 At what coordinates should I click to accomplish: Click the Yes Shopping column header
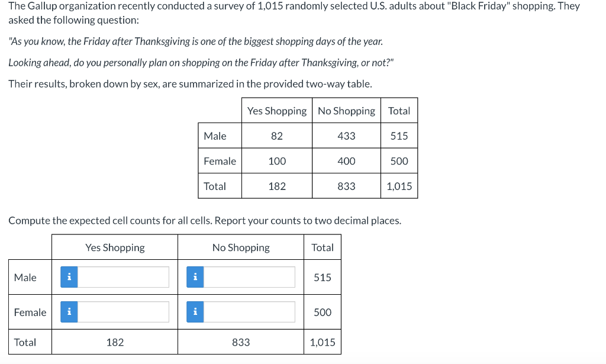pyautogui.click(x=276, y=110)
